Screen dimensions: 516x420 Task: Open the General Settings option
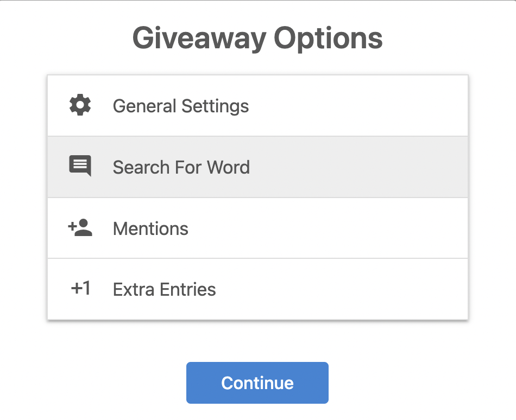click(x=257, y=106)
